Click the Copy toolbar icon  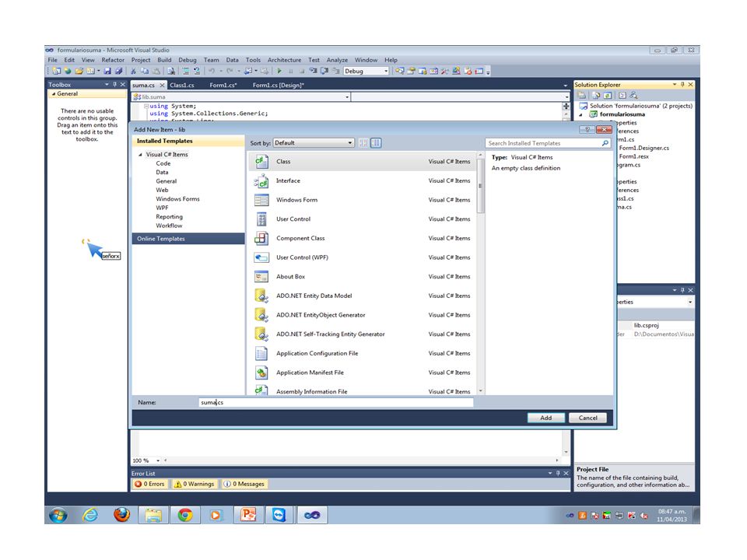[x=144, y=71]
